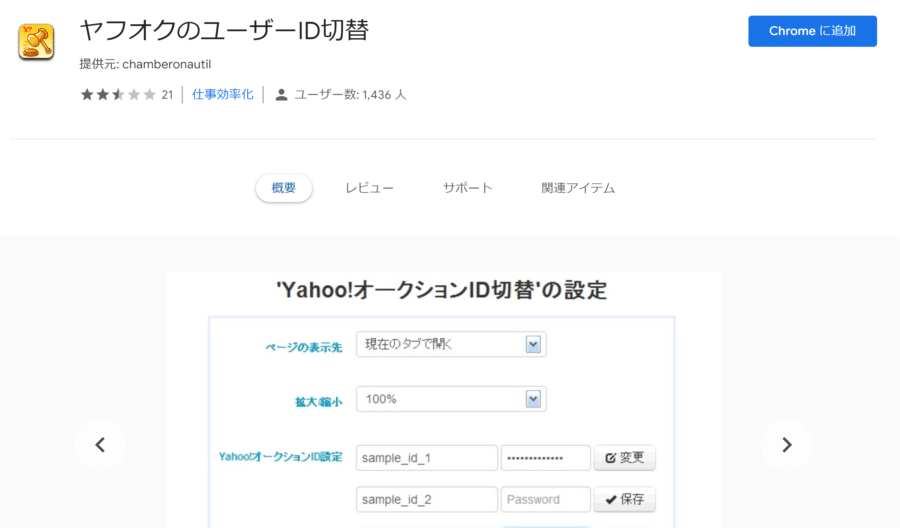Open the 仕事効率化 category link

[x=223, y=94]
